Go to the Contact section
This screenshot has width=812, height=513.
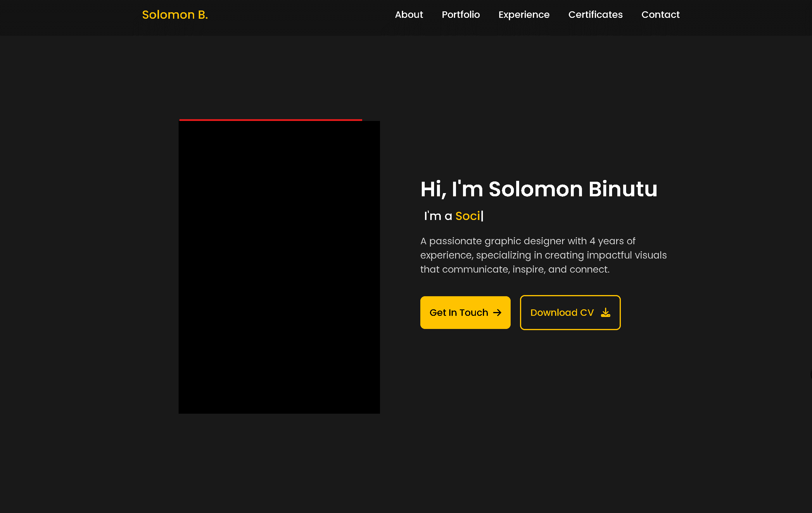point(660,15)
